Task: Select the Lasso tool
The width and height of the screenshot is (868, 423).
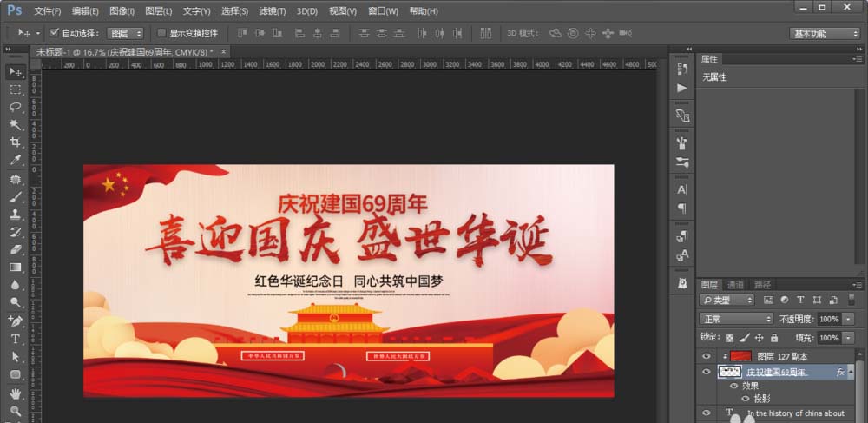Action: [16, 108]
